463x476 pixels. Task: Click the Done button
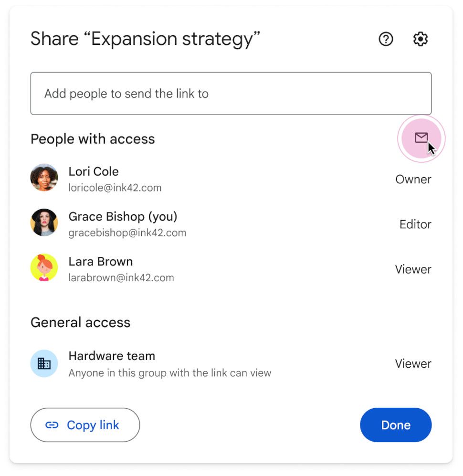point(396,425)
